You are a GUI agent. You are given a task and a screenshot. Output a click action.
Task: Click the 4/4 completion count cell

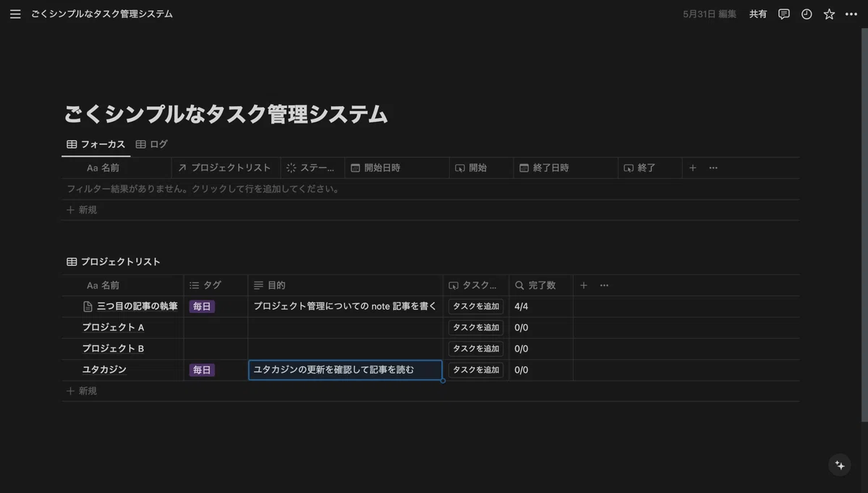[541, 306]
